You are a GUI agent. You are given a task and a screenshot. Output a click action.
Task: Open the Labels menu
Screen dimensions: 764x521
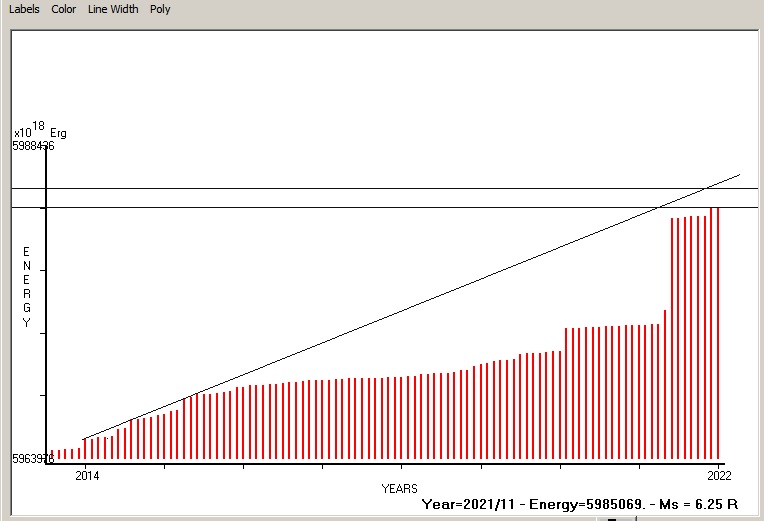[x=25, y=9]
